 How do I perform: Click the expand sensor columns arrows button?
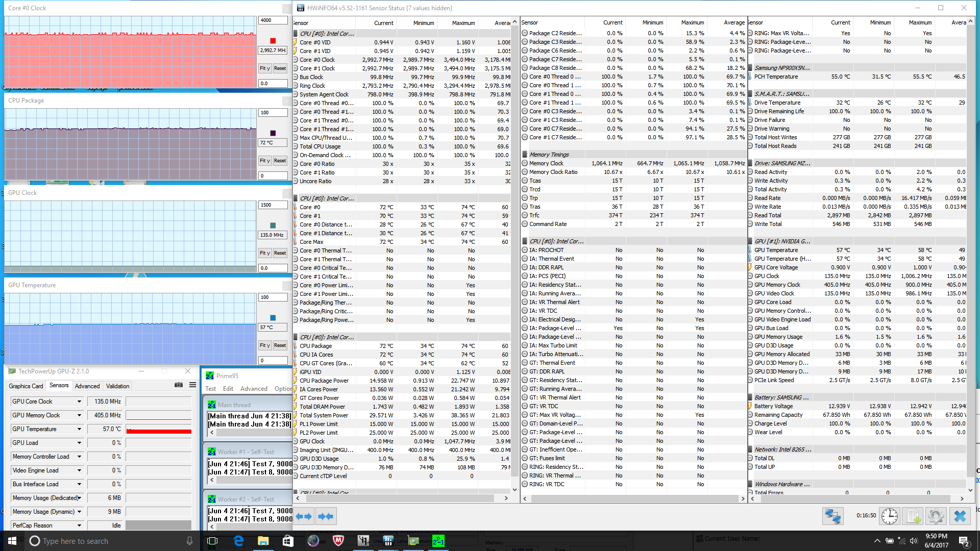[x=304, y=516]
